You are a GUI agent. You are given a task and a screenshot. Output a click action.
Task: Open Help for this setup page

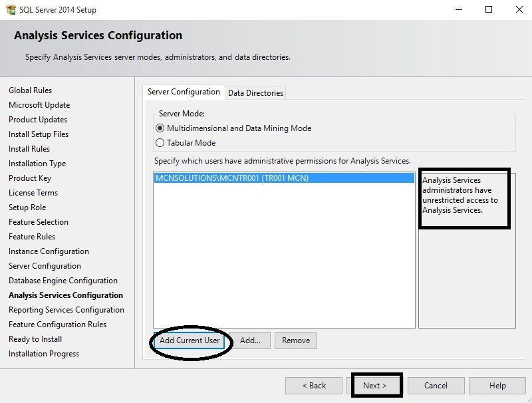[x=497, y=386]
